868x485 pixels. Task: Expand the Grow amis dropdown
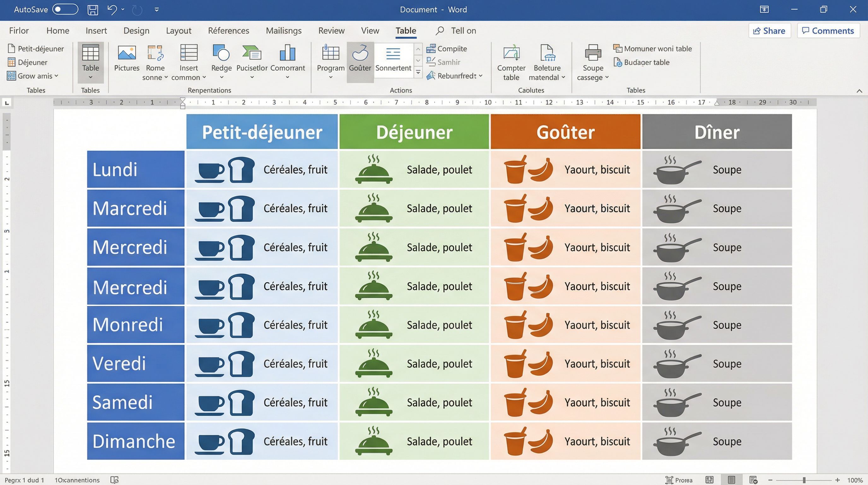point(56,75)
